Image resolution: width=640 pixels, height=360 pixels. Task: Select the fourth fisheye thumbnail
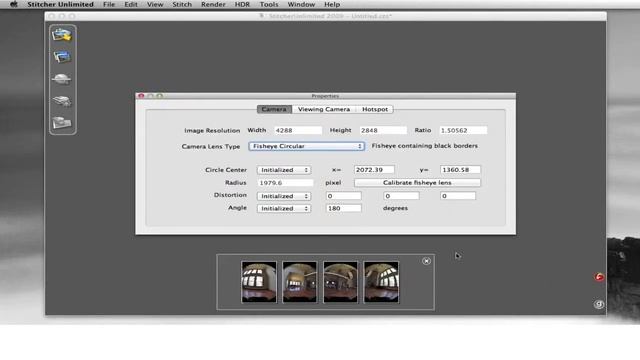[x=381, y=282]
